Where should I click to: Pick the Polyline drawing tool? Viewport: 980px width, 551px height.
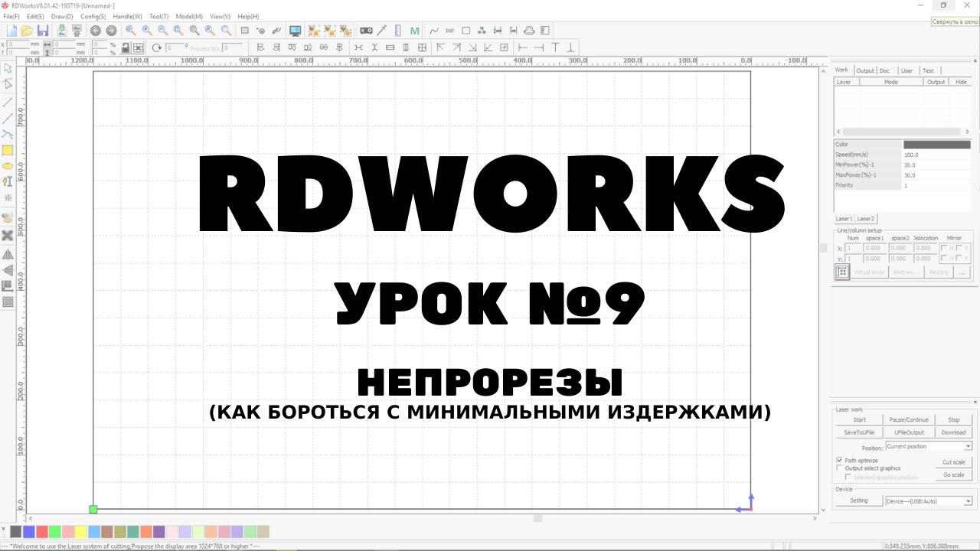8,118
